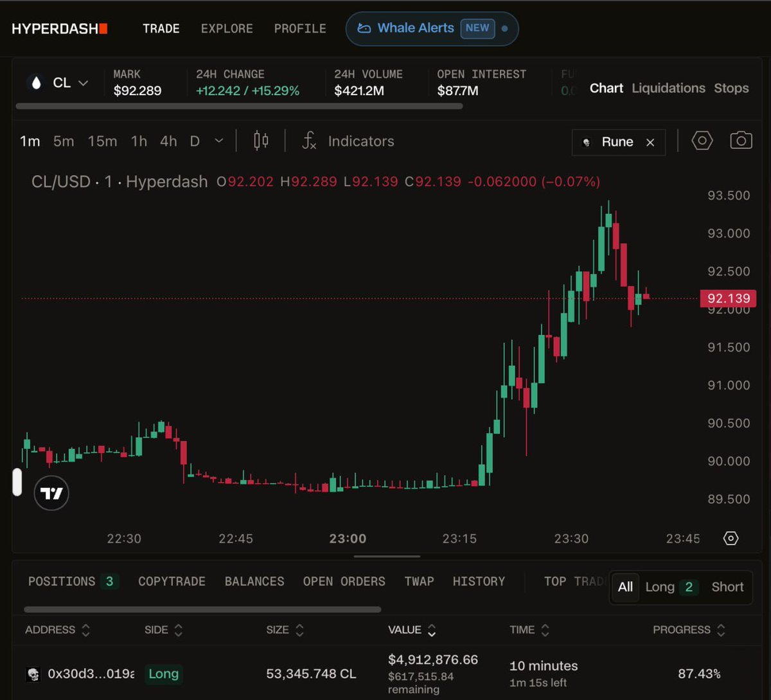Sort by SIZE column
Image resolution: width=771 pixels, height=700 pixels.
[285, 630]
